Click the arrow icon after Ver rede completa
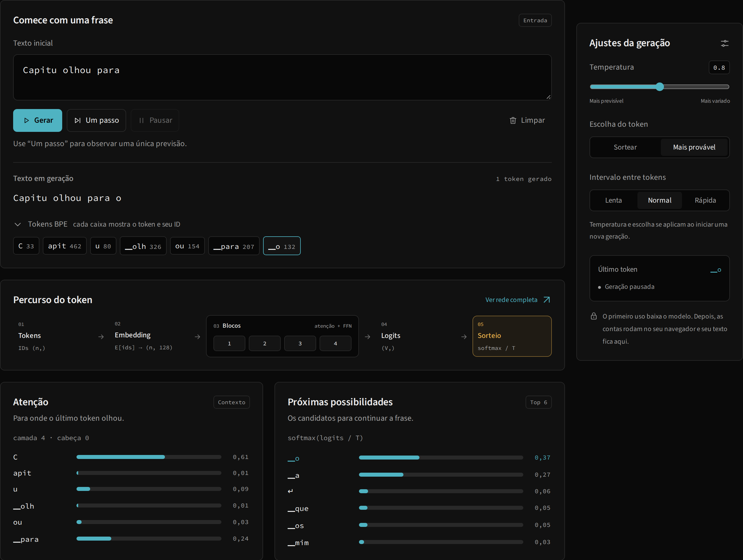This screenshot has width=743, height=560. (x=546, y=300)
